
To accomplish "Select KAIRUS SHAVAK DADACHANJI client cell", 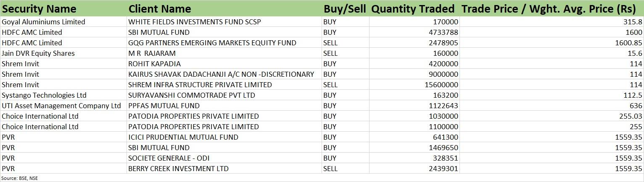I will click(224, 74).
